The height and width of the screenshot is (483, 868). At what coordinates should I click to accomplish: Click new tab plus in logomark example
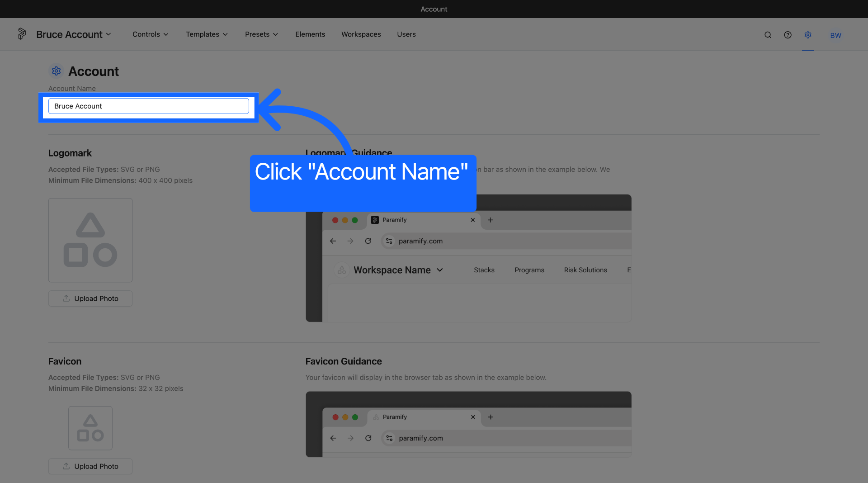491,220
